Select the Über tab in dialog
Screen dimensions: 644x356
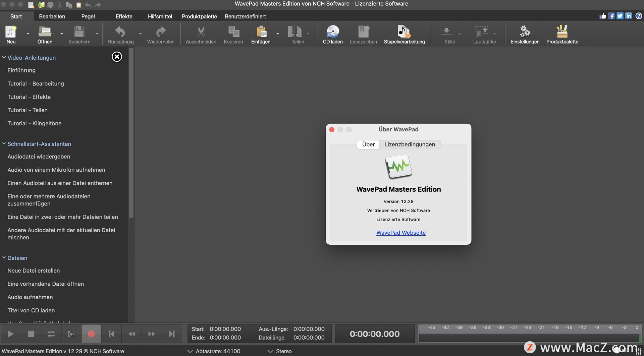click(368, 144)
